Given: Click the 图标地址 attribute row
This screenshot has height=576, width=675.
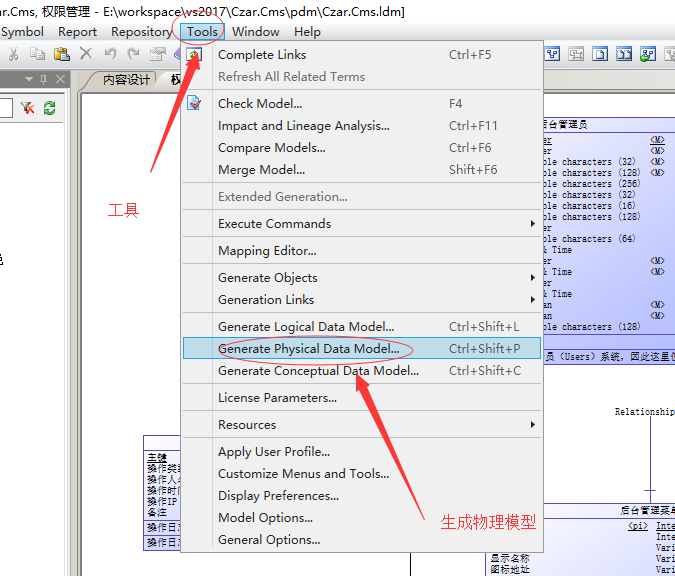Looking at the screenshot, I should point(510,569).
